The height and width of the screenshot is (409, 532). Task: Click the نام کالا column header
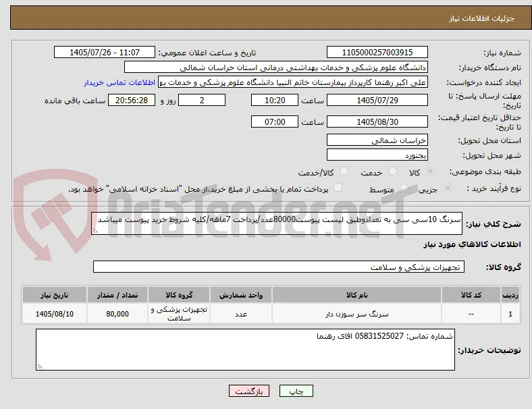pyautogui.click(x=356, y=295)
